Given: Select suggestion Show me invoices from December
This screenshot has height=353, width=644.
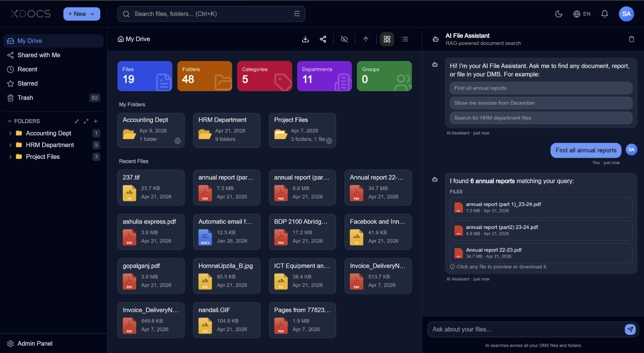Looking at the screenshot, I should [541, 103].
